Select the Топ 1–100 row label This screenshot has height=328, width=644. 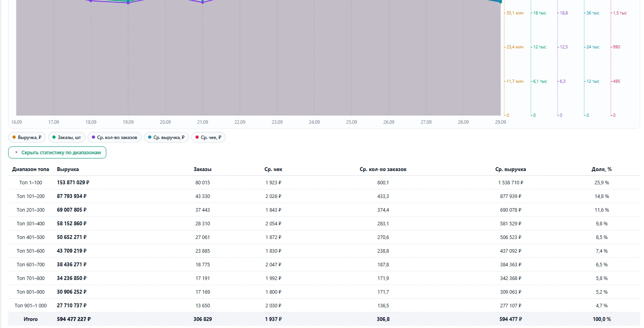[x=30, y=183]
